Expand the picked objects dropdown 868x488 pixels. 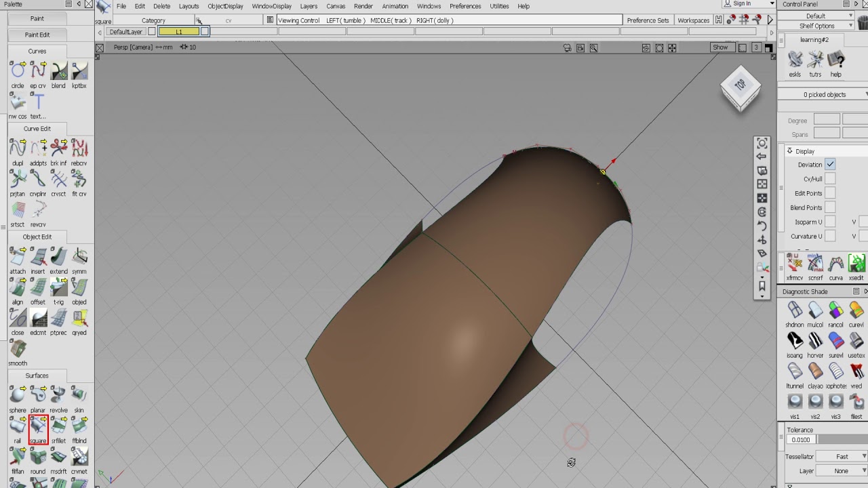point(865,95)
